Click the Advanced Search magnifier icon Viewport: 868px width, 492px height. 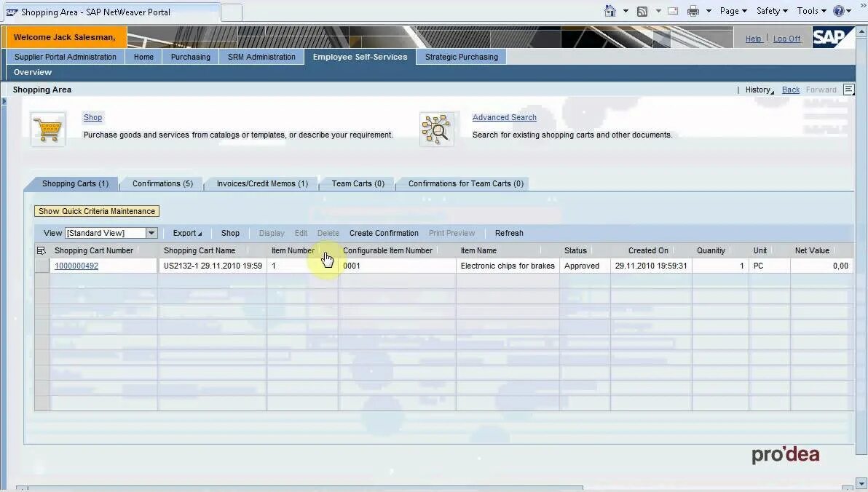(437, 129)
